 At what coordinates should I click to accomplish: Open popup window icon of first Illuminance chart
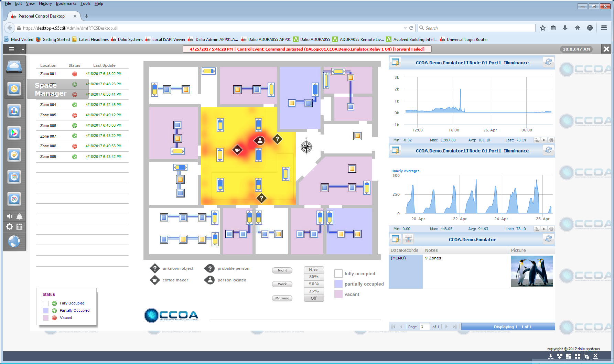pos(396,63)
